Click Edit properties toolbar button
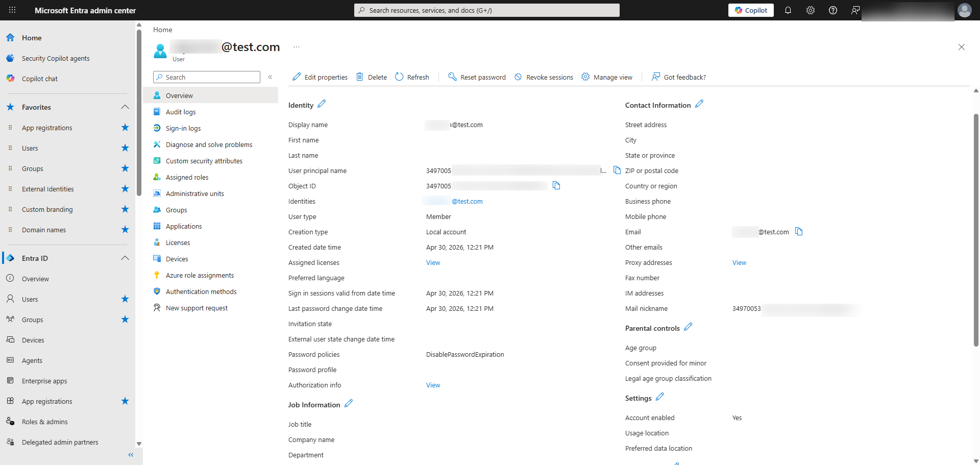The image size is (980, 465). [x=320, y=77]
